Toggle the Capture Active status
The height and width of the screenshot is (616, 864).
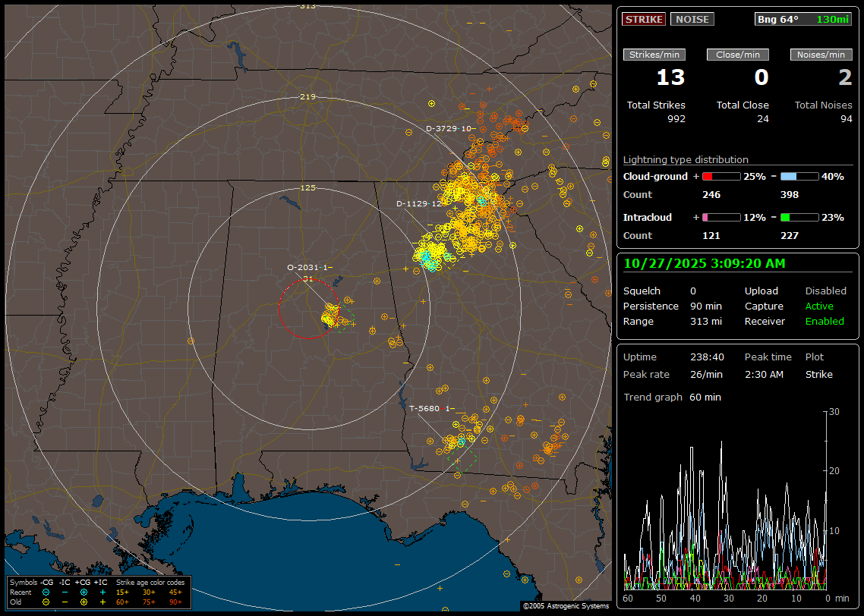click(x=819, y=306)
